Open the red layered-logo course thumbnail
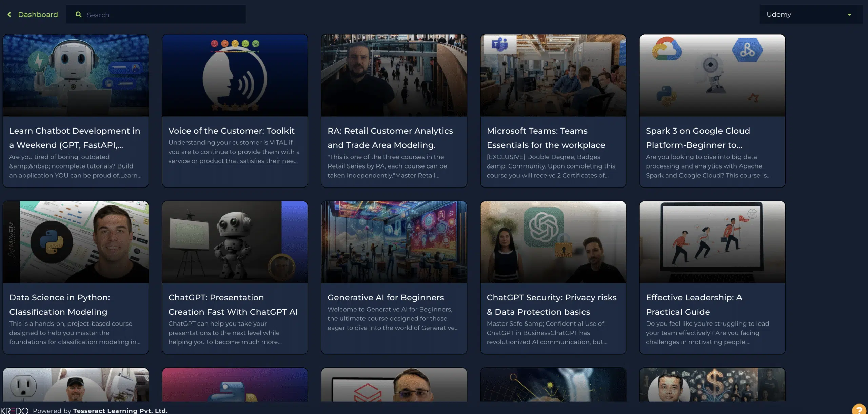The image size is (868, 414). pos(394,385)
